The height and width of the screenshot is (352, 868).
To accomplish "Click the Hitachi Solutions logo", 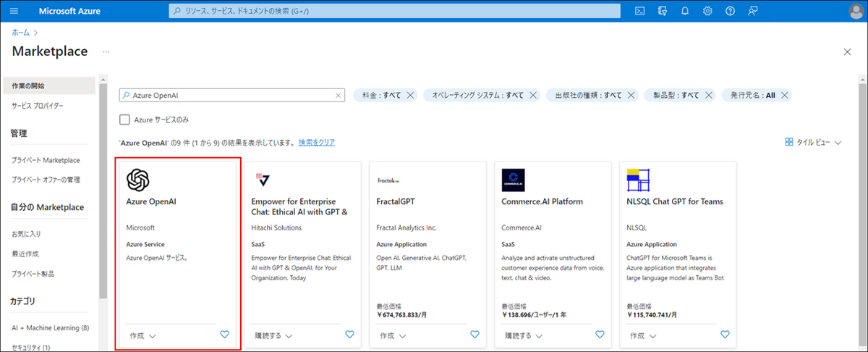I will point(262,180).
